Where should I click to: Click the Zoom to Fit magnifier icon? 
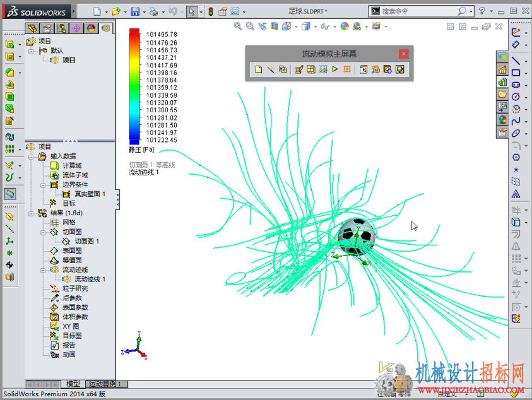pos(238,26)
